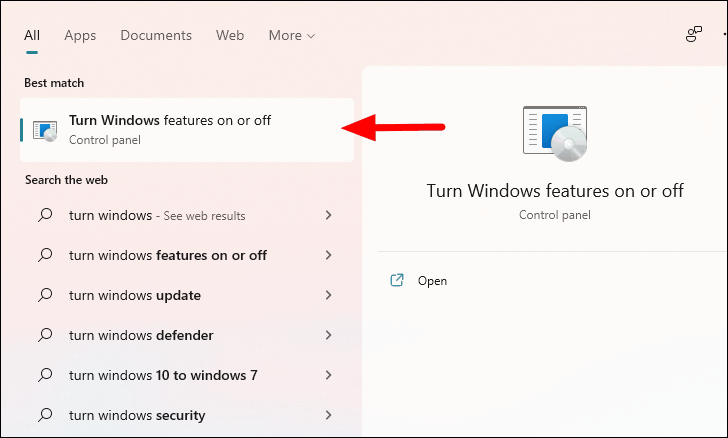
Task: Click the 'Best match' heading
Action: (54, 83)
